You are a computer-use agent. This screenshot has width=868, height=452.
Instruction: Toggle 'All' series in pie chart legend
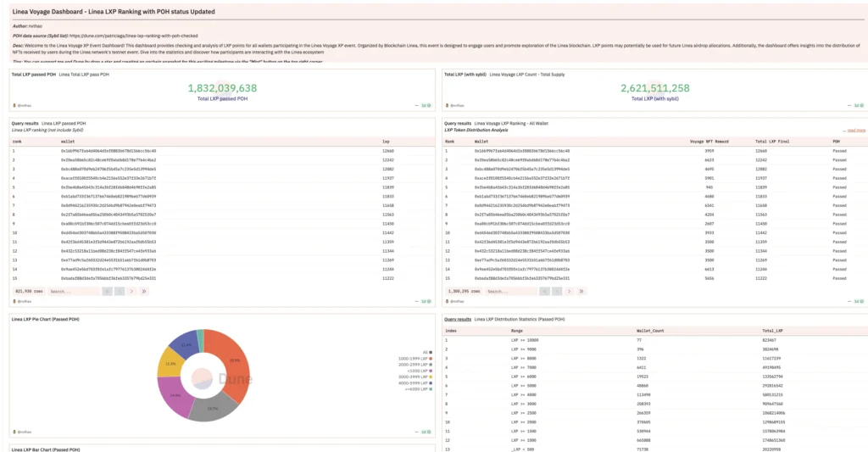(427, 352)
